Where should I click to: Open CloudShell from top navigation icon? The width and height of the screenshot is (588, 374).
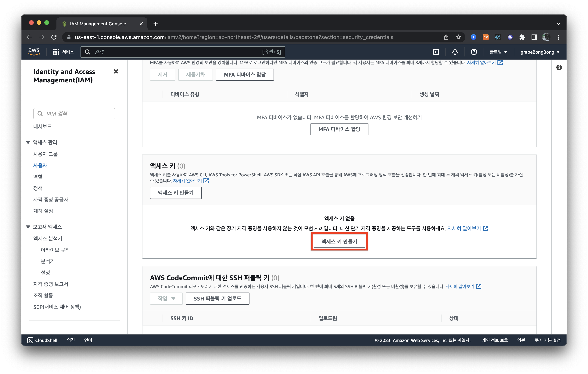(x=436, y=52)
